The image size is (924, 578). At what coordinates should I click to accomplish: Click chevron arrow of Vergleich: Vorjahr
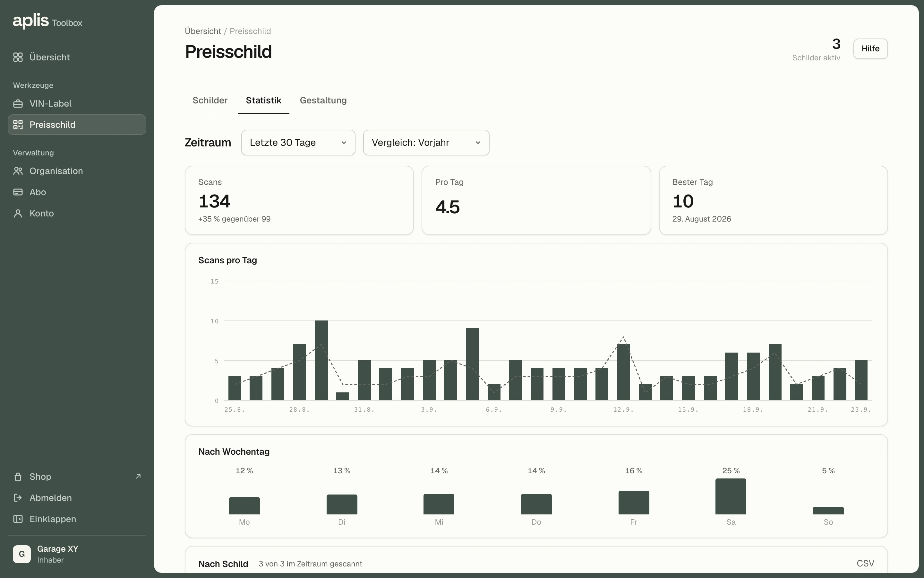(x=478, y=143)
